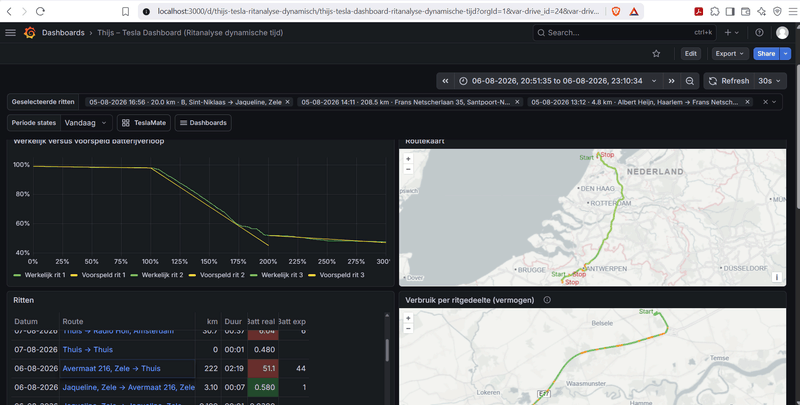Open the Grafana help icon
The height and width of the screenshot is (405, 800).
[x=759, y=33]
